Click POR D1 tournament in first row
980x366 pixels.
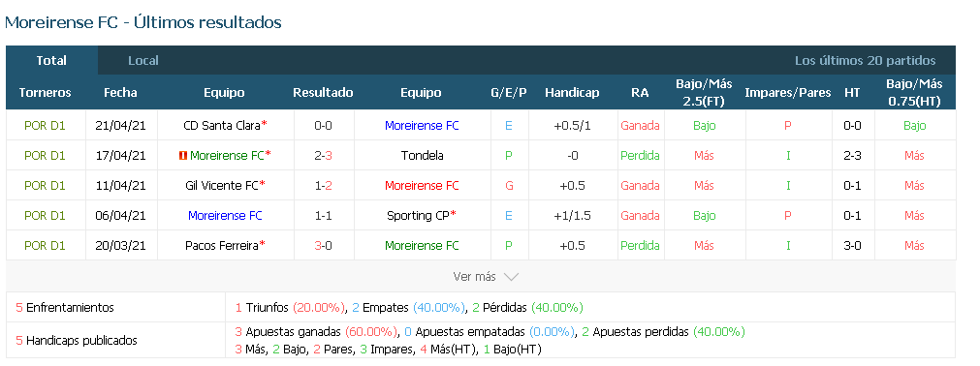[45, 126]
